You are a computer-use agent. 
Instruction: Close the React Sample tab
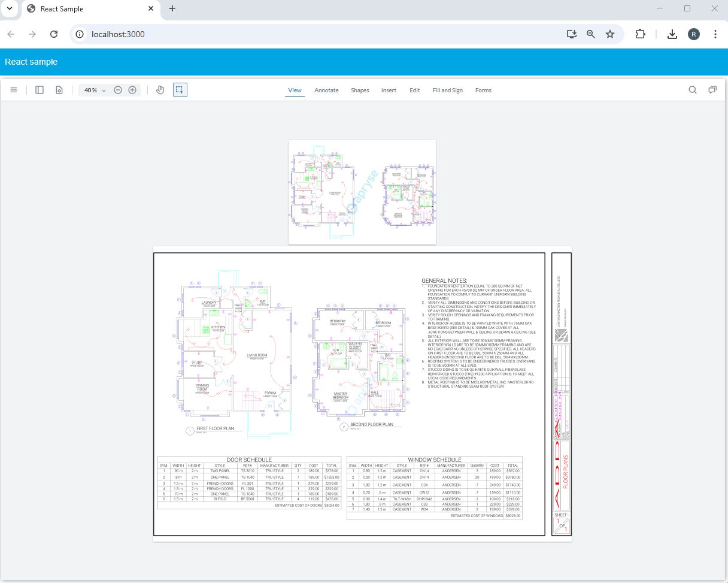pos(151,8)
